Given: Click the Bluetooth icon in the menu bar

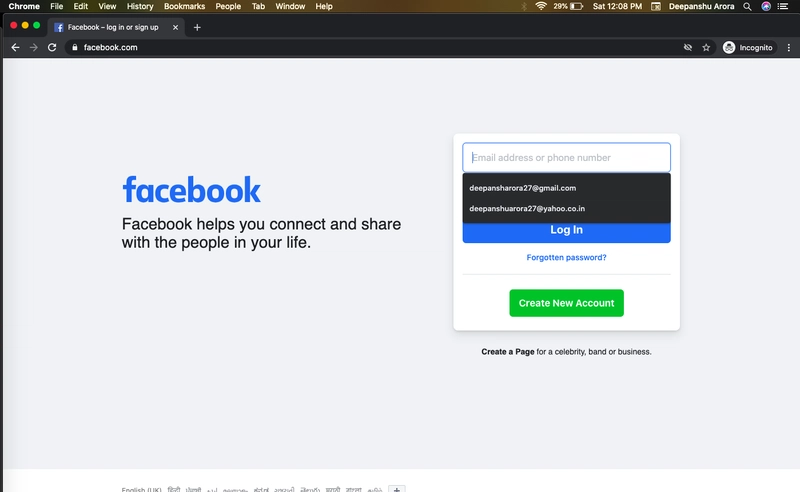Looking at the screenshot, I should click(524, 6).
